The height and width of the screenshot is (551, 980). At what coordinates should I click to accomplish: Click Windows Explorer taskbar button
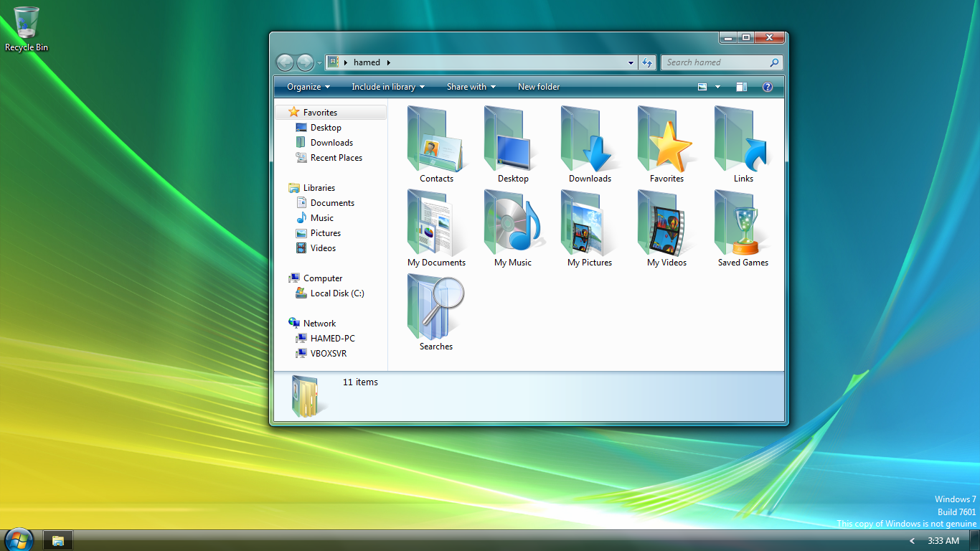(x=58, y=541)
